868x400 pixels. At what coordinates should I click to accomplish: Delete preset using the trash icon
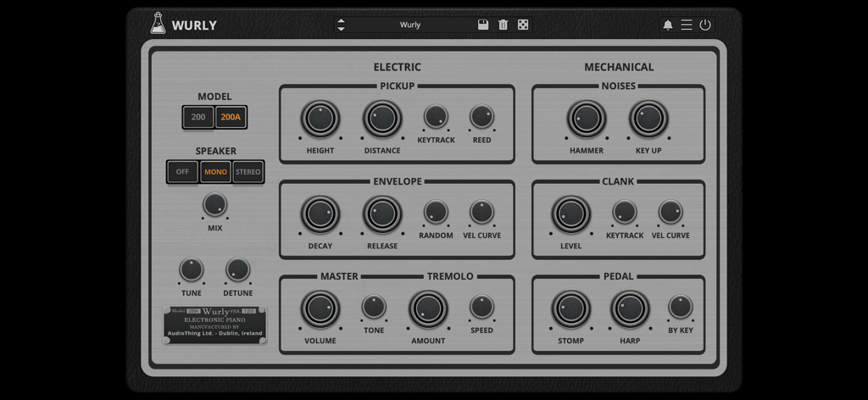pos(503,25)
